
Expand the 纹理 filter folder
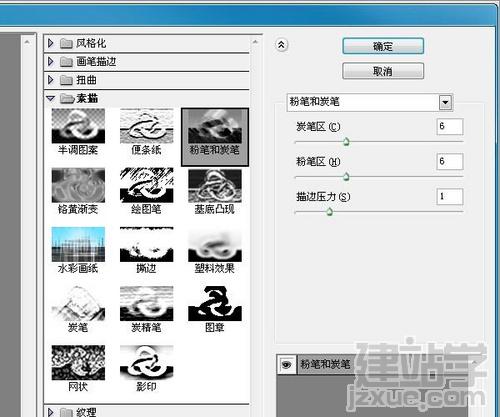(x=51, y=412)
